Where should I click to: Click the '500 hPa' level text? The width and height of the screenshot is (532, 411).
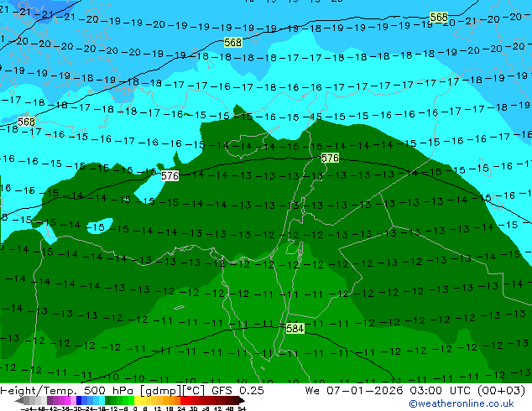pyautogui.click(x=108, y=391)
